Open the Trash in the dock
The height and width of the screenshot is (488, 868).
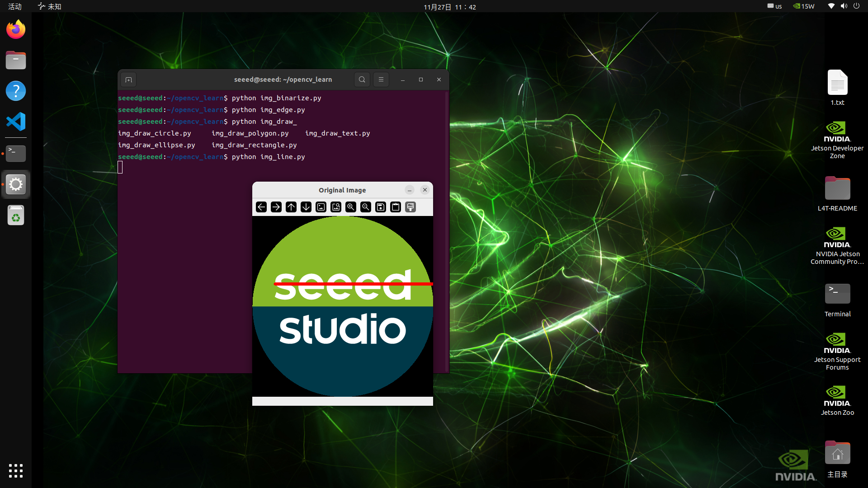(x=16, y=215)
